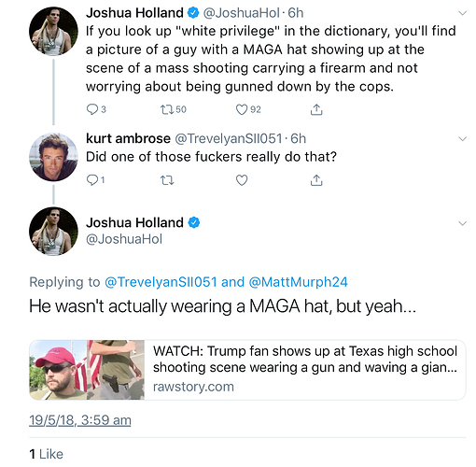Like the tweet with 92 likes

point(242,109)
